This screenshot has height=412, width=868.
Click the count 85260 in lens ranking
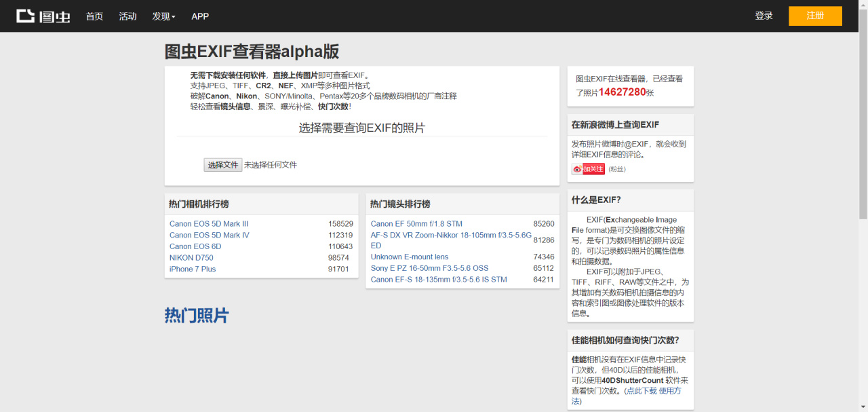[544, 224]
